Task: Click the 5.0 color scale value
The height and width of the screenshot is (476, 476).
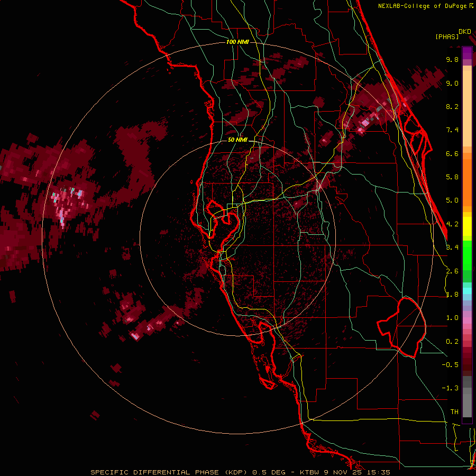Action: point(452,200)
